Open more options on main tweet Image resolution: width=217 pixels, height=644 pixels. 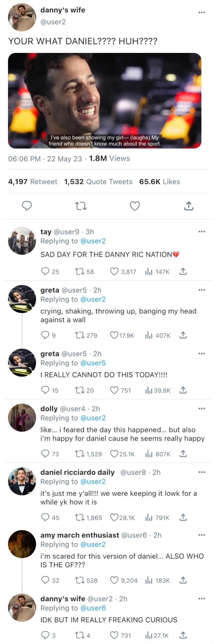[x=201, y=12]
